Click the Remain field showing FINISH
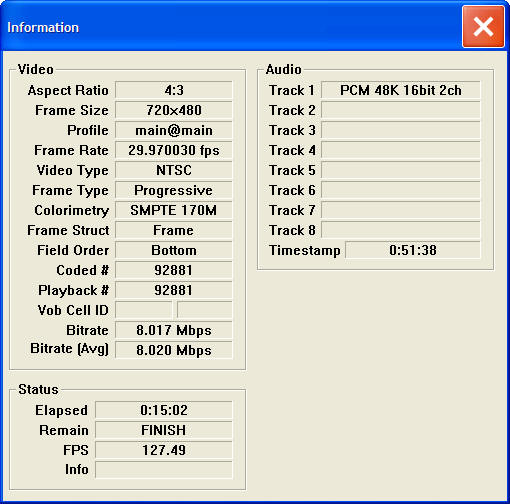The height and width of the screenshot is (504, 510). [164, 430]
